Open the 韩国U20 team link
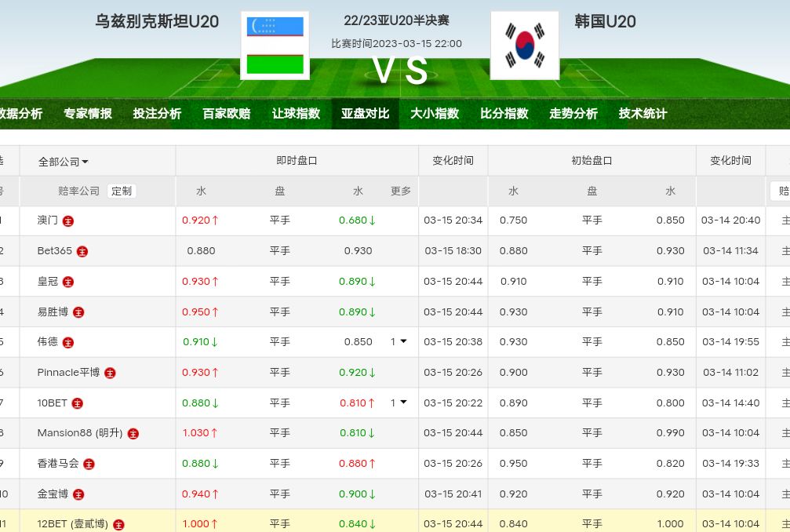This screenshot has width=790, height=532. tap(605, 21)
